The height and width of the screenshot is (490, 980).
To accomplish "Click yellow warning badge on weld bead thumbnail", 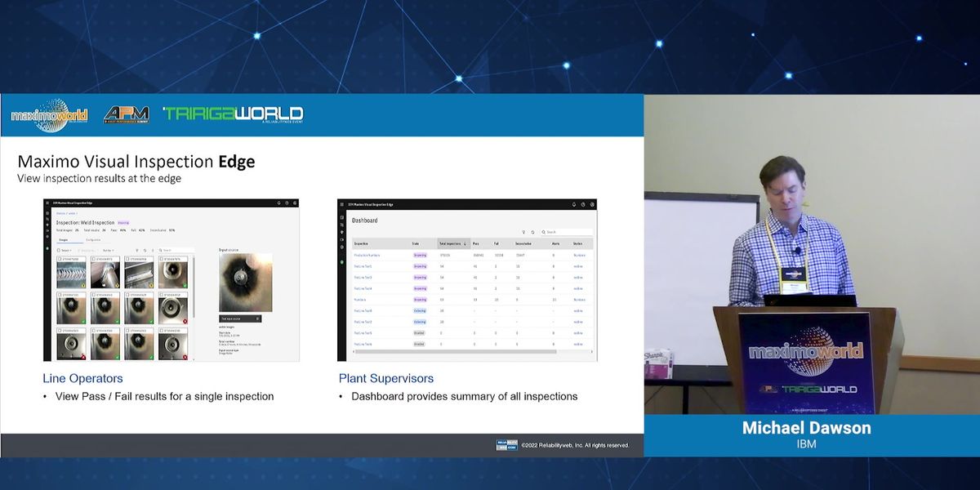I will point(83,285).
